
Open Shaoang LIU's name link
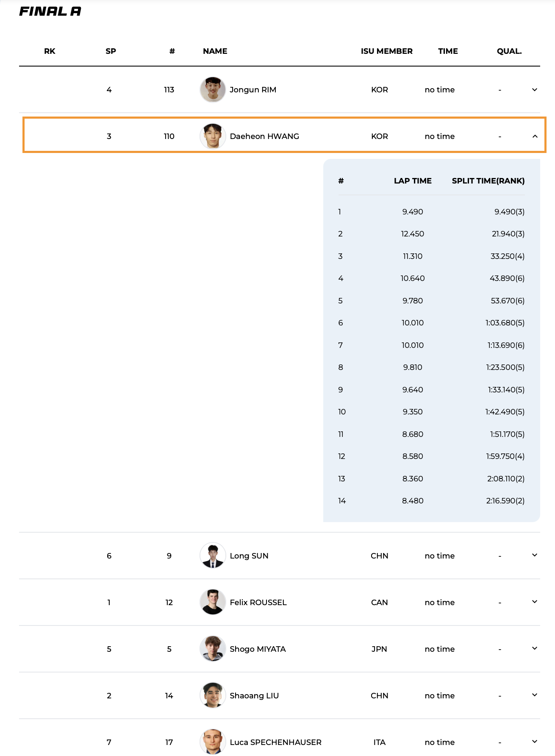point(254,696)
